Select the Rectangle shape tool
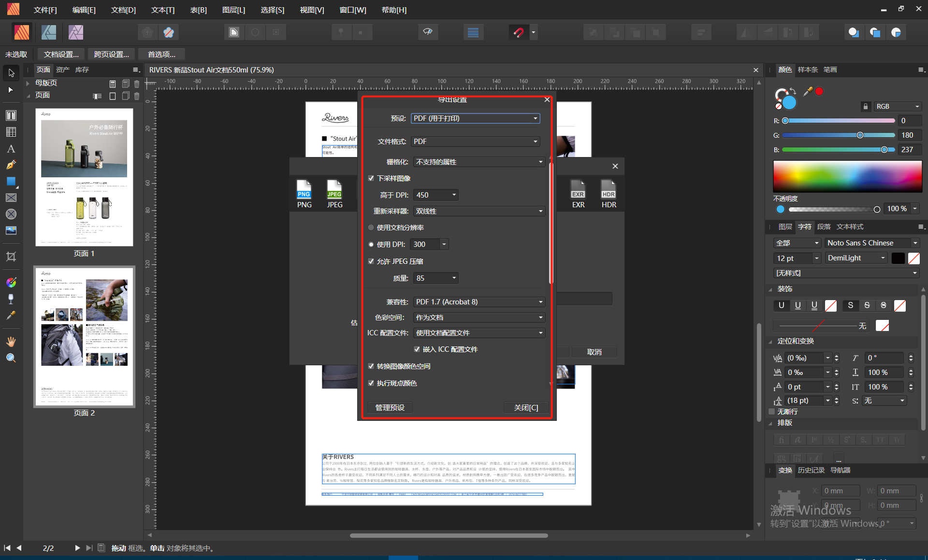This screenshot has width=928, height=560. [x=11, y=181]
